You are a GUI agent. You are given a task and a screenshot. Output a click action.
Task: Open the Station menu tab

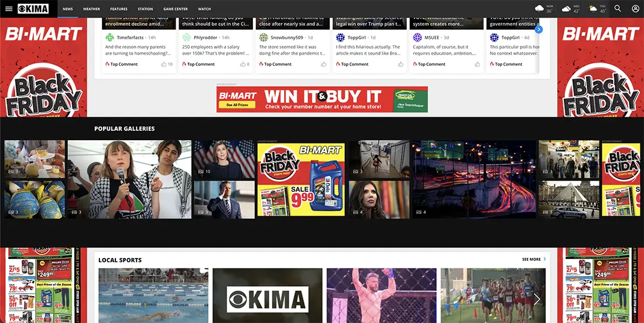coord(145,9)
